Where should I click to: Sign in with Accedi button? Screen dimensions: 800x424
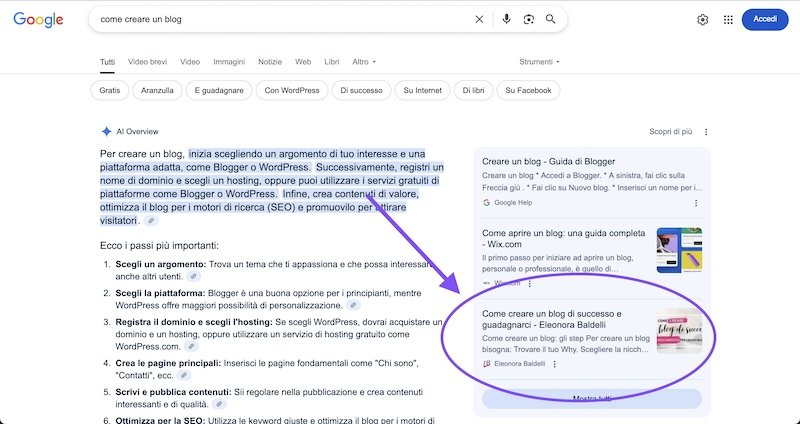click(x=765, y=19)
